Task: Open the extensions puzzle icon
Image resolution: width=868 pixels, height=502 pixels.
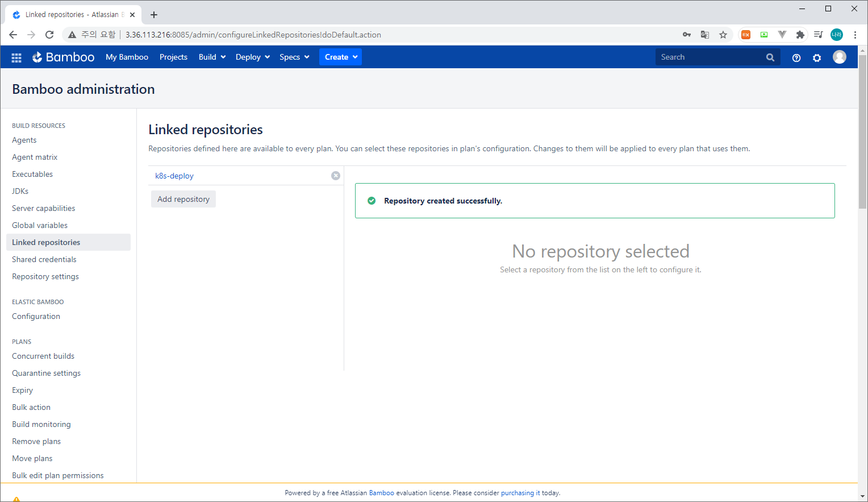Action: pos(800,35)
